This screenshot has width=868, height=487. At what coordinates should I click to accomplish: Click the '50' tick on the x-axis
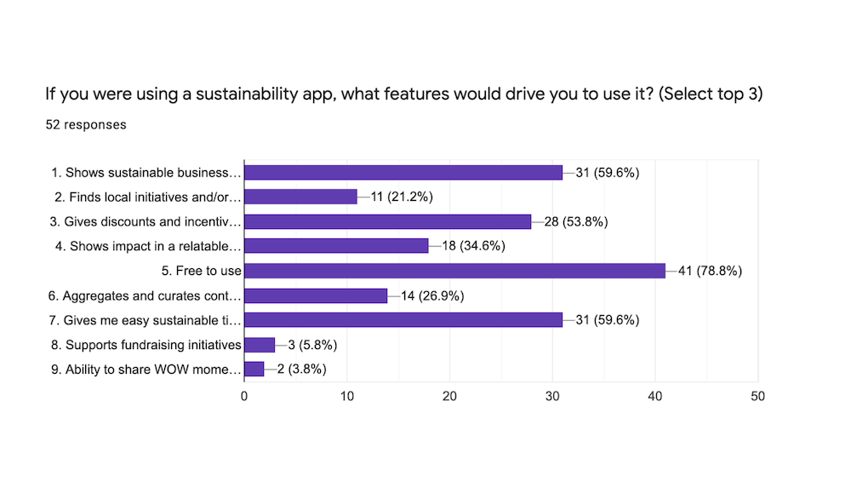(x=757, y=396)
